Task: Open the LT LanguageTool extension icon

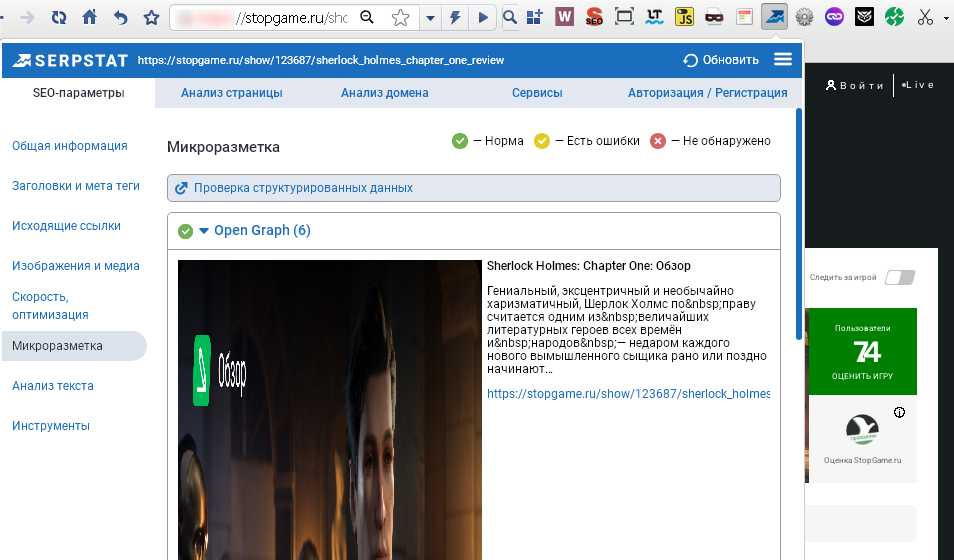Action: pos(655,17)
